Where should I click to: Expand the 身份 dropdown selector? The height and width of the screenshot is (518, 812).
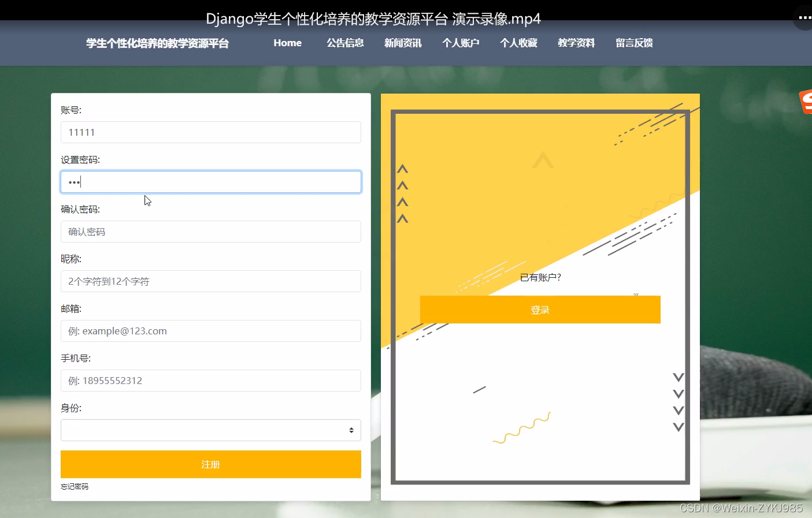(211, 430)
